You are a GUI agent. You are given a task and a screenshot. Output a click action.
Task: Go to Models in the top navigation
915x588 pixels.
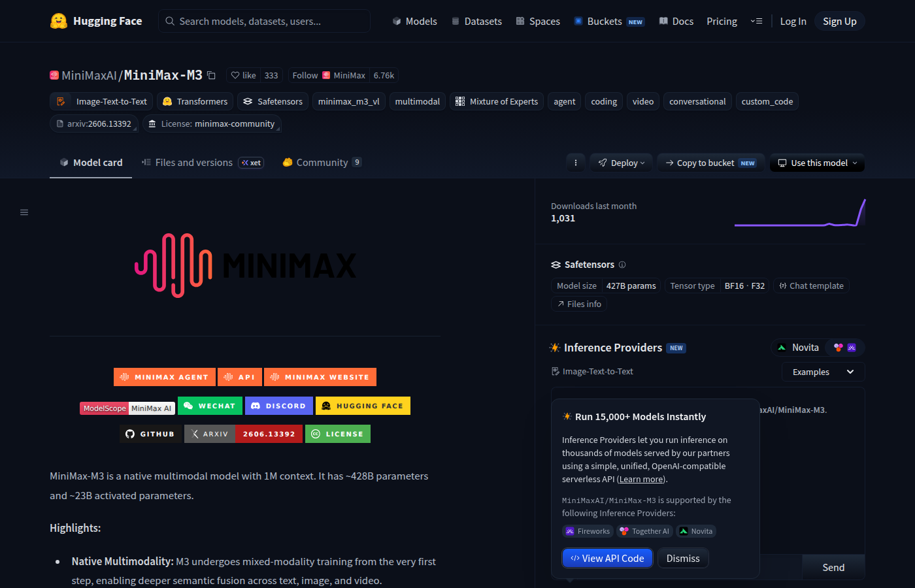pos(414,21)
